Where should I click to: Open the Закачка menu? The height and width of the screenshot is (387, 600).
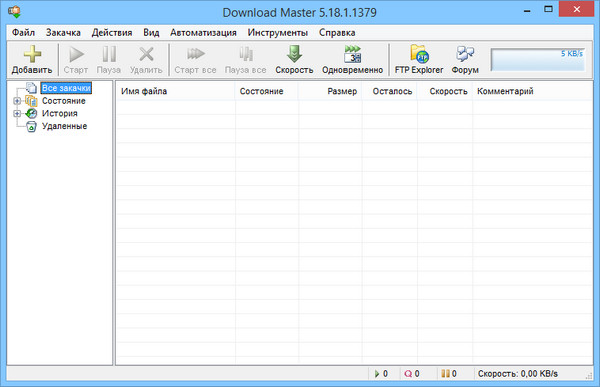tap(63, 33)
